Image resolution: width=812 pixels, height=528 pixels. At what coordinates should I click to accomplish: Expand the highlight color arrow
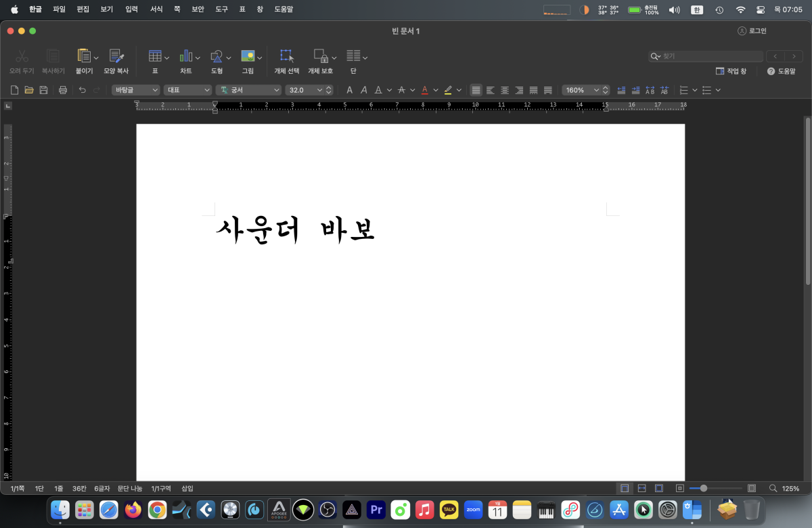point(459,90)
